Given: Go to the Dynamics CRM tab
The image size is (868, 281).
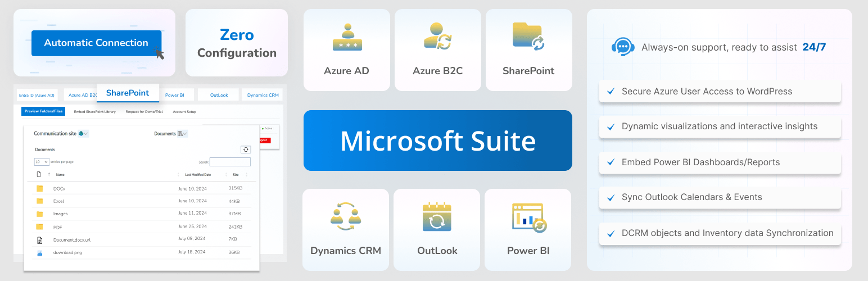Looking at the screenshot, I should pyautogui.click(x=263, y=95).
